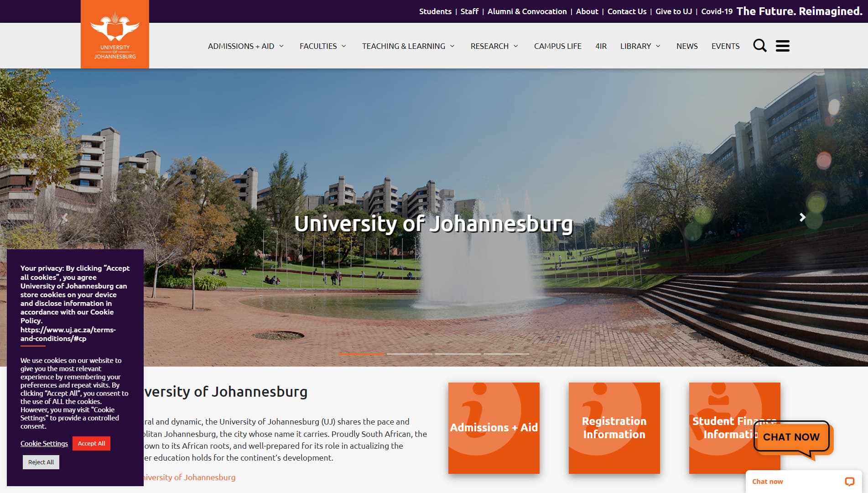Expand the Research dropdown chevron
The width and height of the screenshot is (868, 493).
(516, 46)
